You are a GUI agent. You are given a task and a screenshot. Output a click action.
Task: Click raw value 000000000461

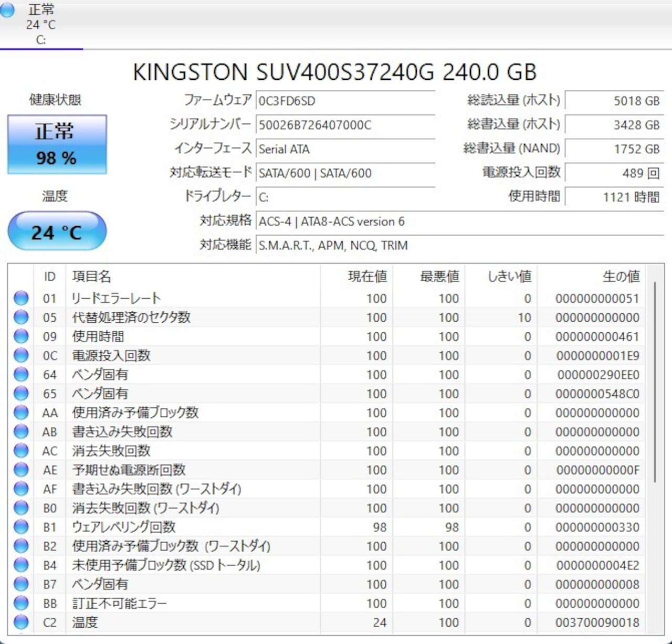(597, 337)
